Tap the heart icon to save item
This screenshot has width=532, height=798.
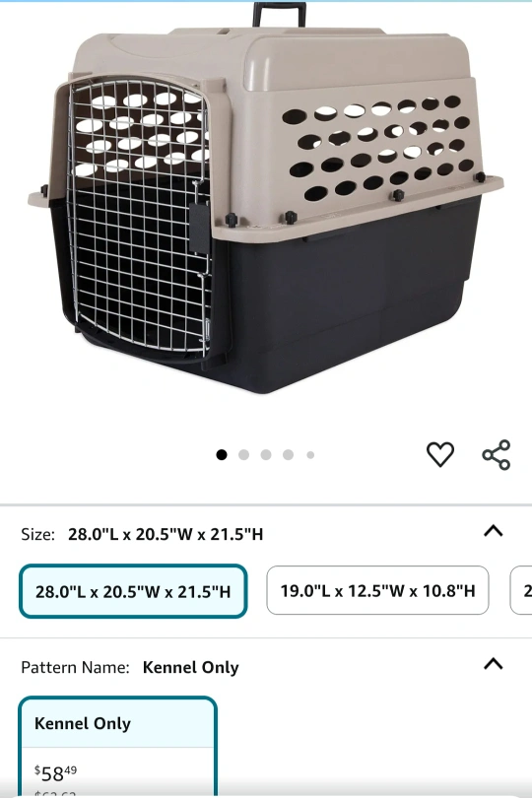point(440,454)
